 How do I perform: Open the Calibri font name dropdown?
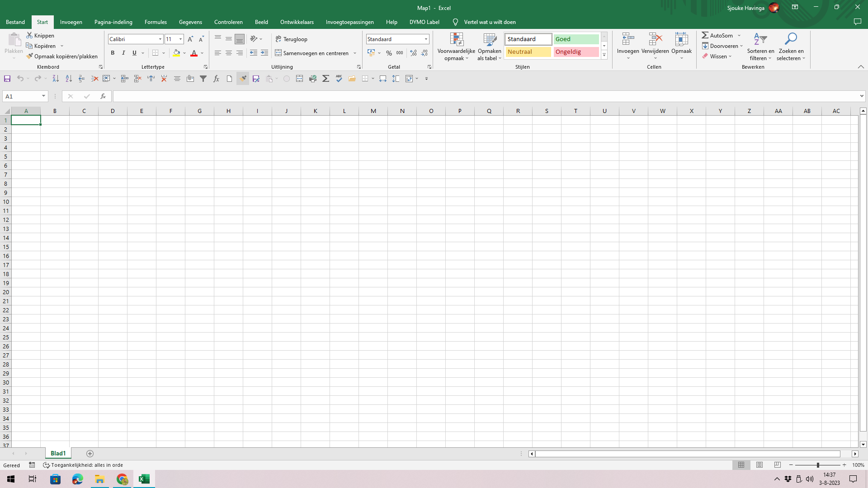tap(160, 39)
